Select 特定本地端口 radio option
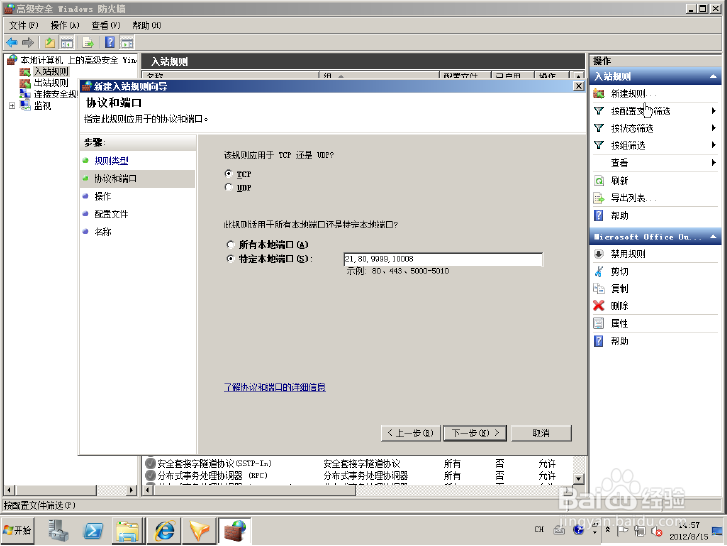 (230, 259)
